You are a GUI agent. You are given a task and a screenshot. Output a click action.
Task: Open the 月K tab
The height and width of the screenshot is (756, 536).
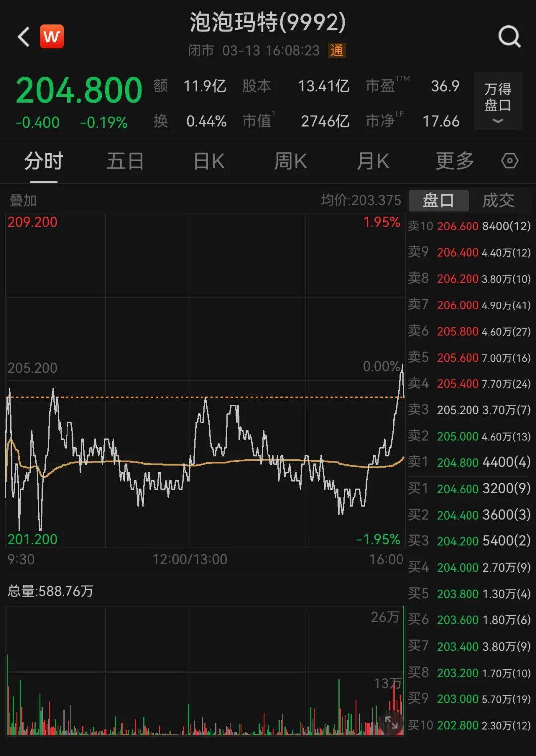[x=373, y=161]
